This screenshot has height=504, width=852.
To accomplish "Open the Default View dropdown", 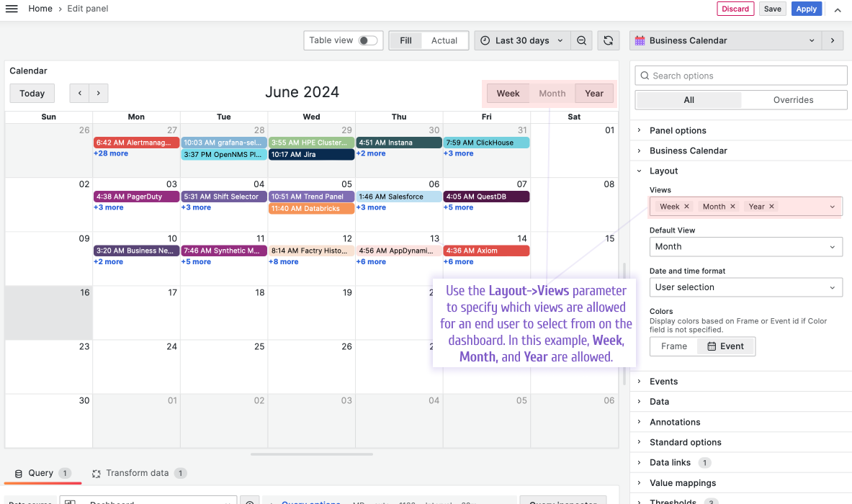I will click(745, 246).
